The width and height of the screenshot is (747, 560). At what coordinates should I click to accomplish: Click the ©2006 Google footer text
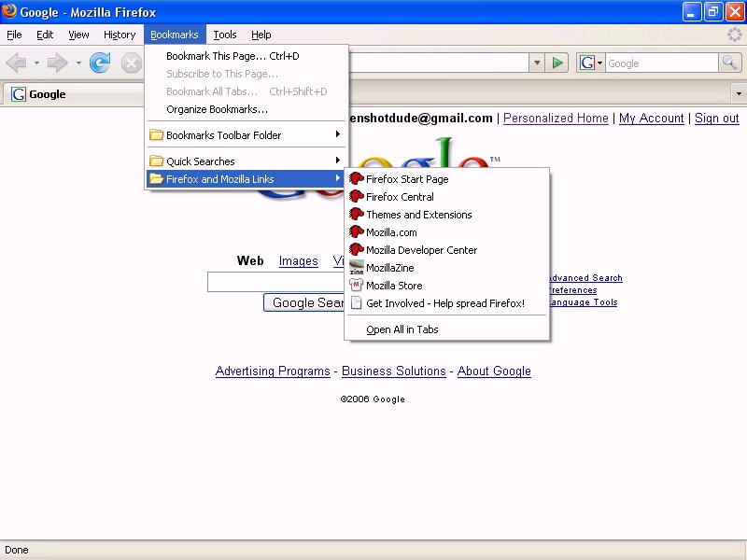373,399
